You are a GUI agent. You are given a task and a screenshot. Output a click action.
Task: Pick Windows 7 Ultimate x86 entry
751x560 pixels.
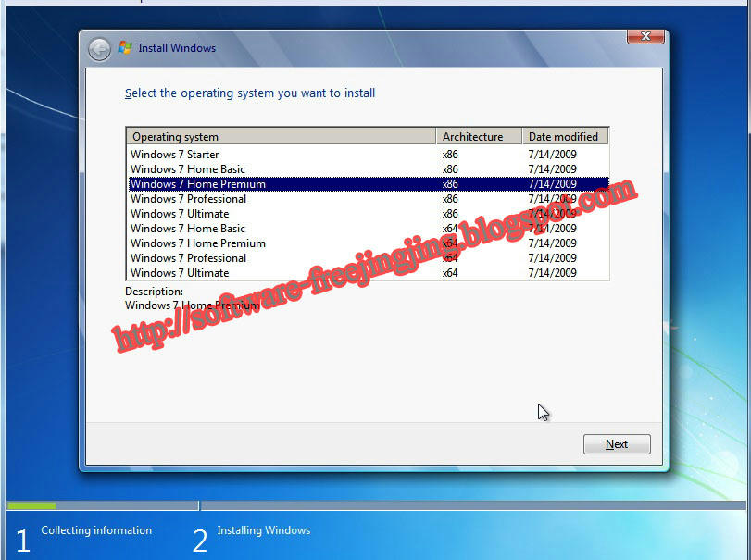180,214
